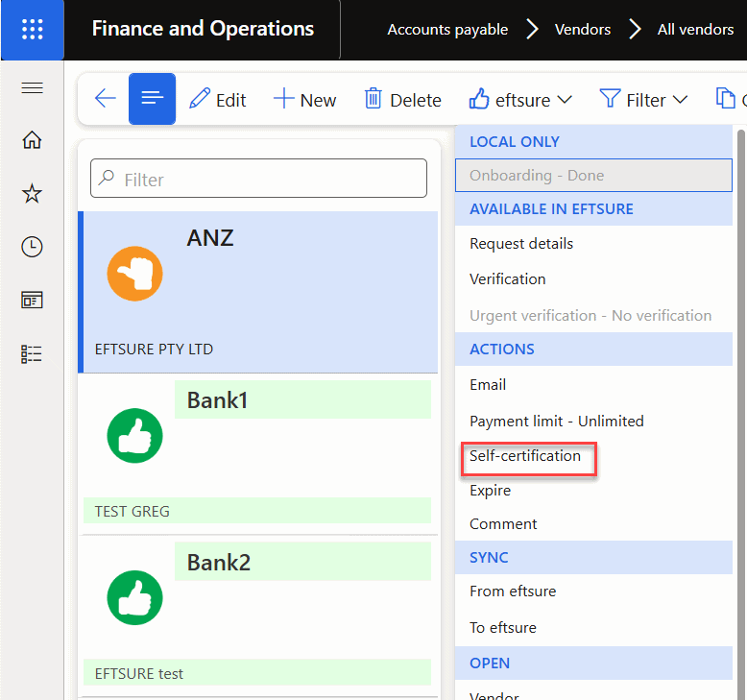Viewport: 747px width, 700px height.
Task: Choose Comment action
Action: point(593,524)
